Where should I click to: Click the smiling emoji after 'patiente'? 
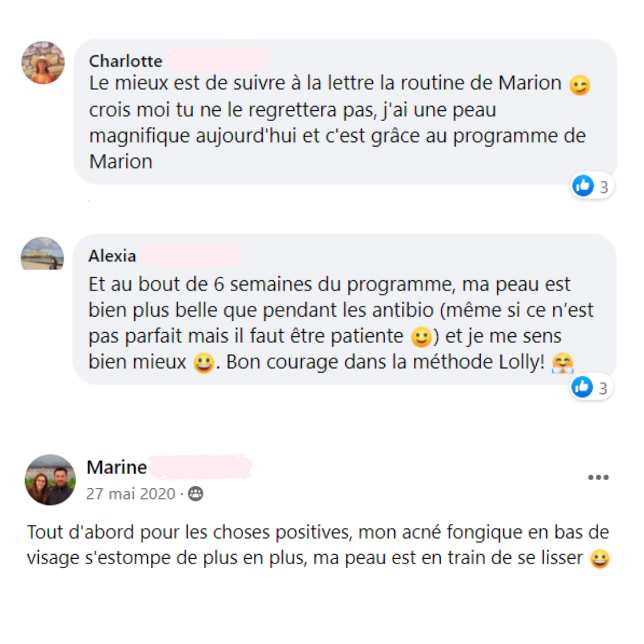pyautogui.click(x=422, y=337)
